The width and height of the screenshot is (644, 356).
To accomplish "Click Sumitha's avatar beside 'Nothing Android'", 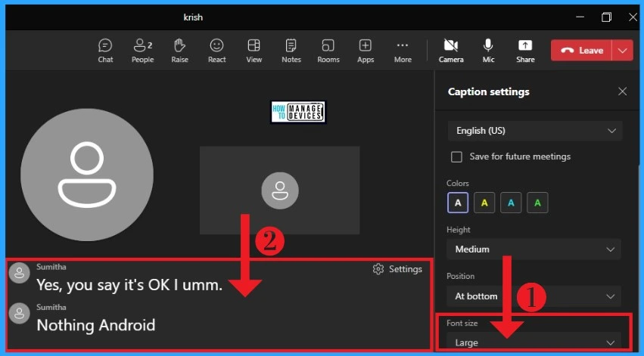I will point(20,314).
